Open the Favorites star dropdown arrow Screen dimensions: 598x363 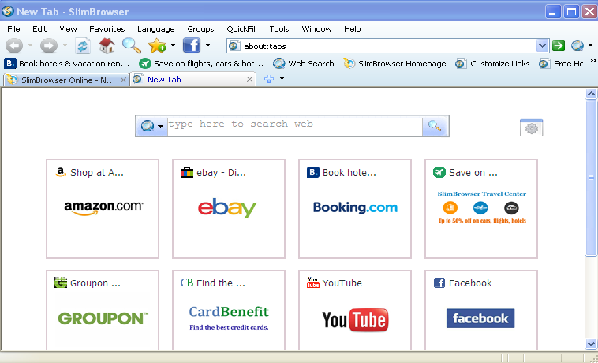173,45
